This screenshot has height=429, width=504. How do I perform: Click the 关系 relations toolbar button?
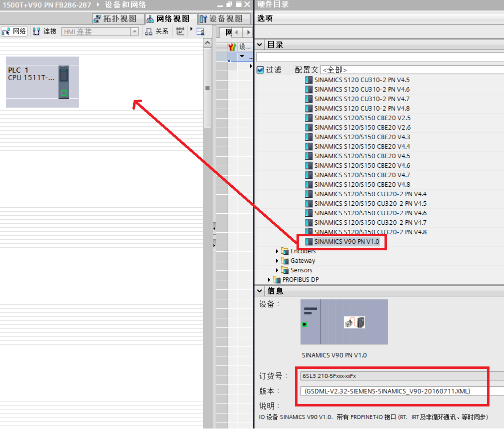tap(157, 31)
